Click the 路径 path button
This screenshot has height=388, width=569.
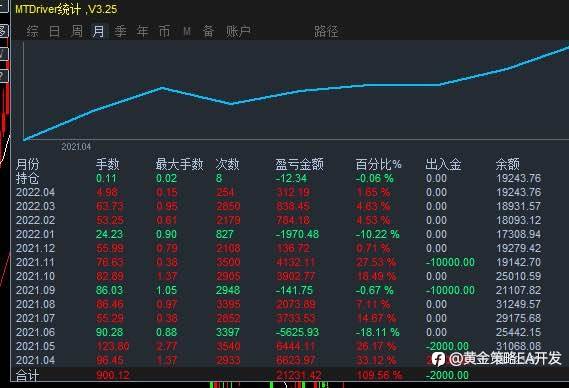326,32
